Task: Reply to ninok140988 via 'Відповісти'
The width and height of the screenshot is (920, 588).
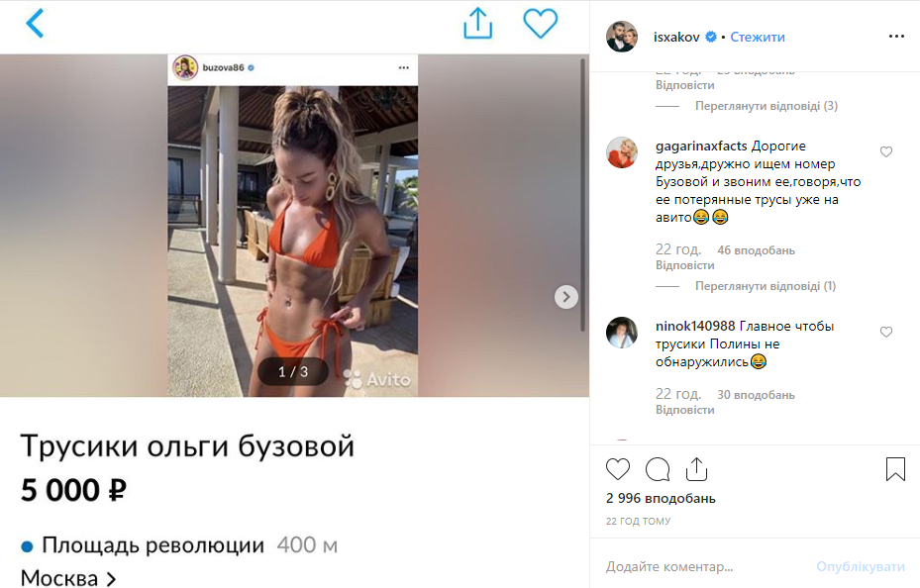Action: coord(684,410)
